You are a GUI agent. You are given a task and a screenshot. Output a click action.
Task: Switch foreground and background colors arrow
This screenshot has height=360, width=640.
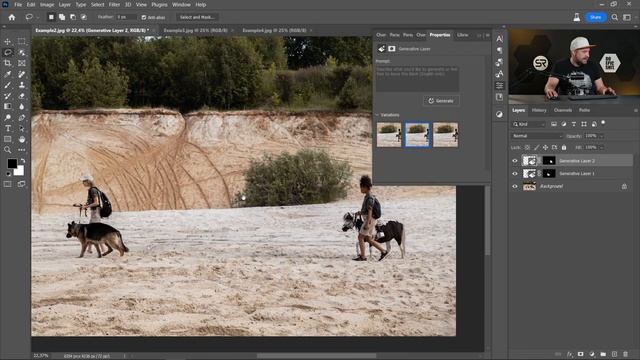(x=22, y=161)
